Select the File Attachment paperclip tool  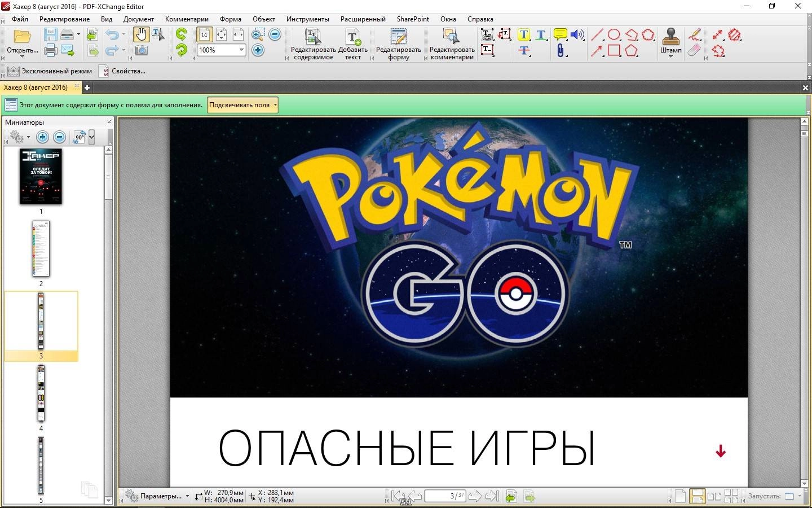(x=560, y=51)
